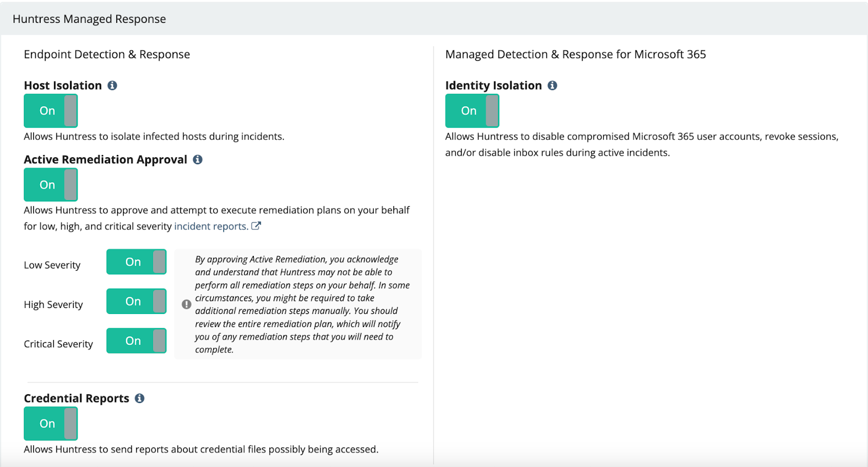Click the Critical Severity label

[59, 344]
